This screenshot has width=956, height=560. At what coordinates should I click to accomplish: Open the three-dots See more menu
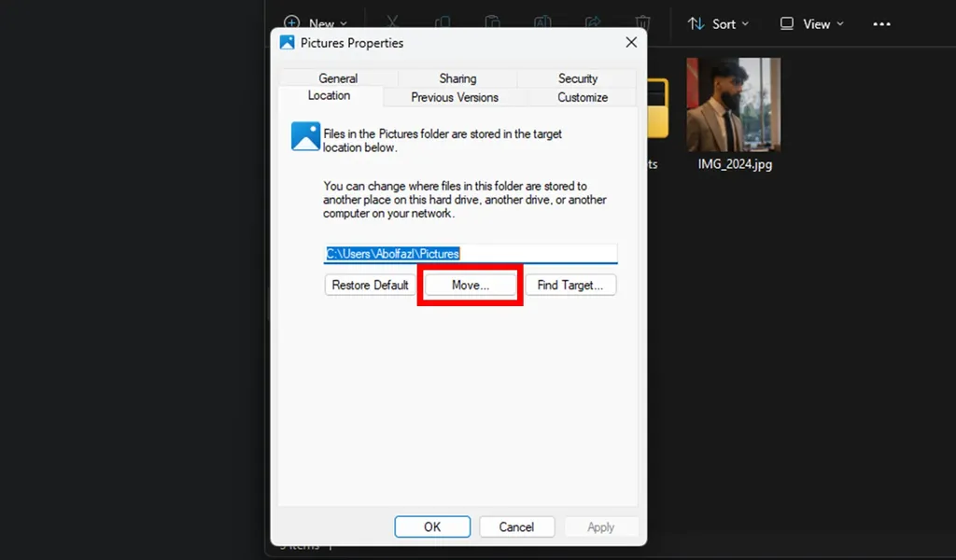pos(881,23)
